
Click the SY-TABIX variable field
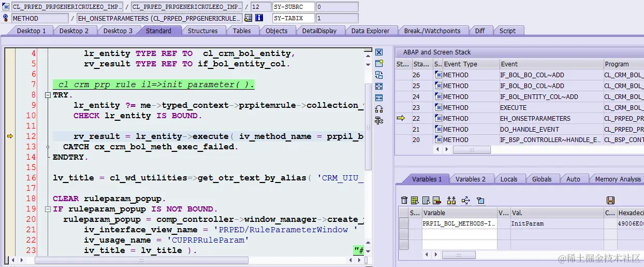click(x=294, y=18)
